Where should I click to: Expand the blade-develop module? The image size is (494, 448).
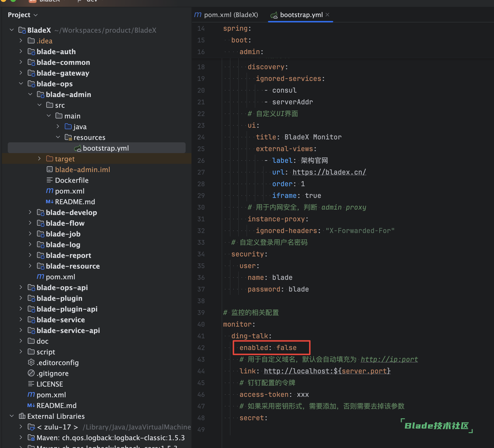[30, 212]
